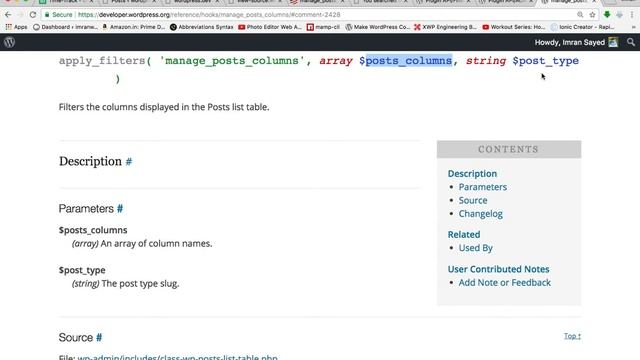The image size is (640, 360).
Task: Click the WordPress logo in admin bar
Action: point(9,42)
